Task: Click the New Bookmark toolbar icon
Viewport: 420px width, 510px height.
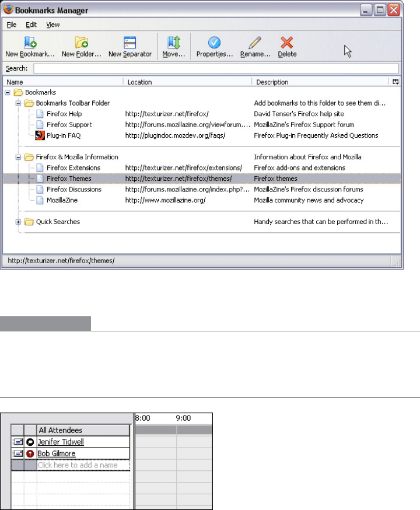Action: click(30, 43)
